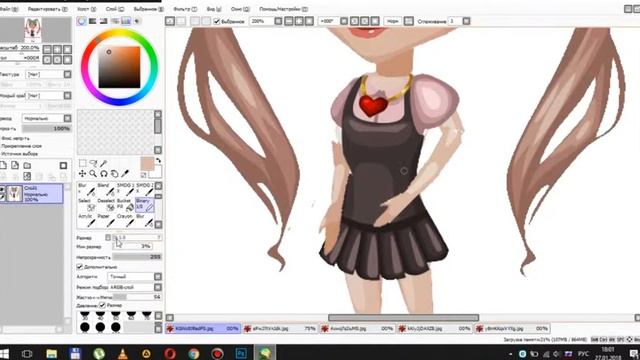The height and width of the screenshot is (360, 640).
Task: Select the Magic Wand tool
Action: click(x=104, y=163)
